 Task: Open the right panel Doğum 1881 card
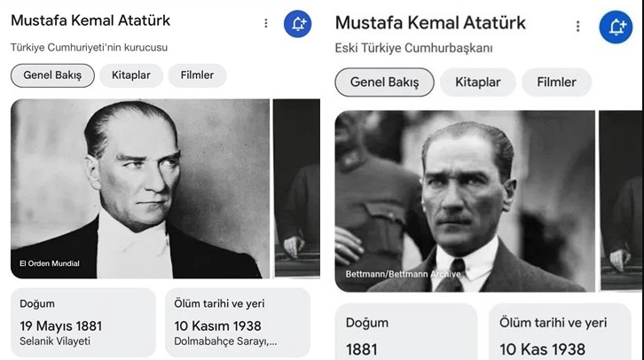pos(406,332)
